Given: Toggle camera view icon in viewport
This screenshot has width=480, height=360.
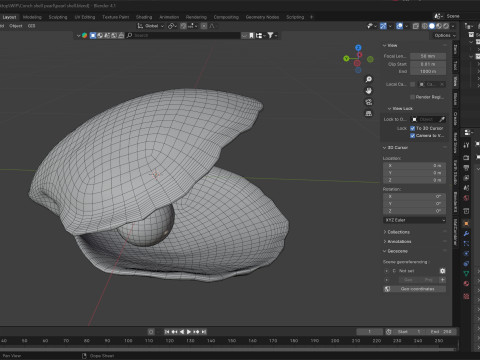Looking at the screenshot, I should pos(369,102).
